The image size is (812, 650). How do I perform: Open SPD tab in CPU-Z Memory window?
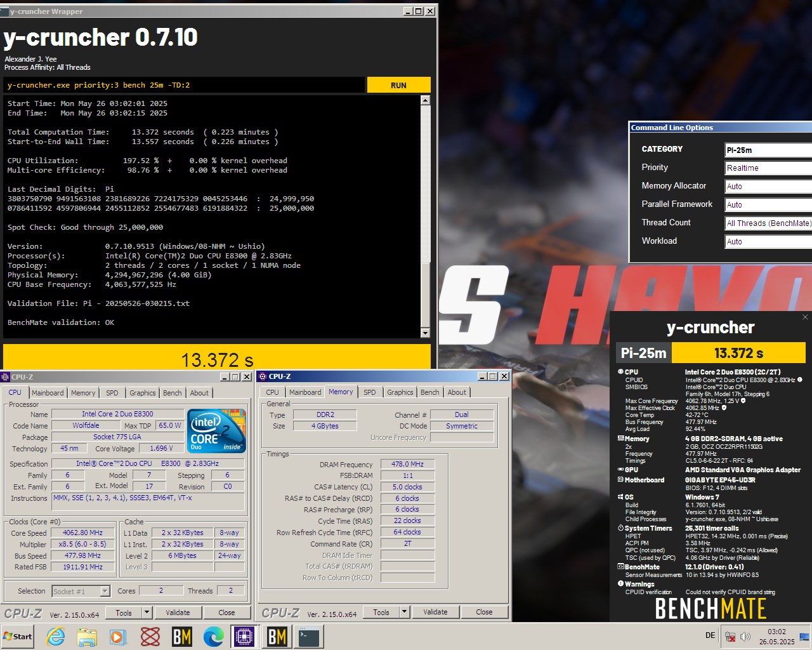pos(370,392)
